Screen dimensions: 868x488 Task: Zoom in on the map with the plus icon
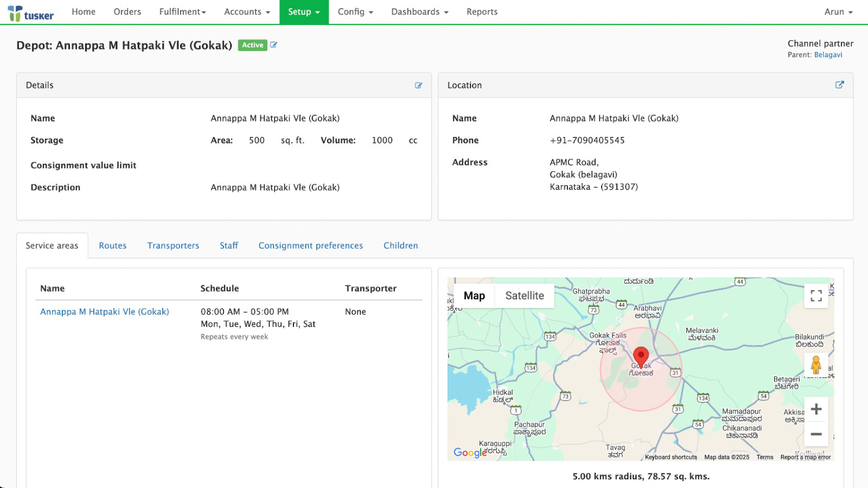816,409
